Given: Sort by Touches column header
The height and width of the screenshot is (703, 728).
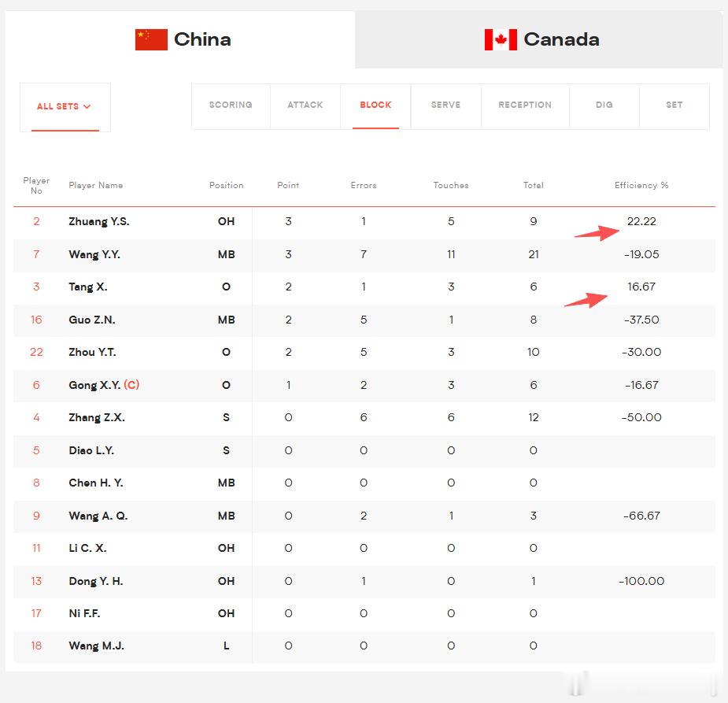Looking at the screenshot, I should point(451,185).
